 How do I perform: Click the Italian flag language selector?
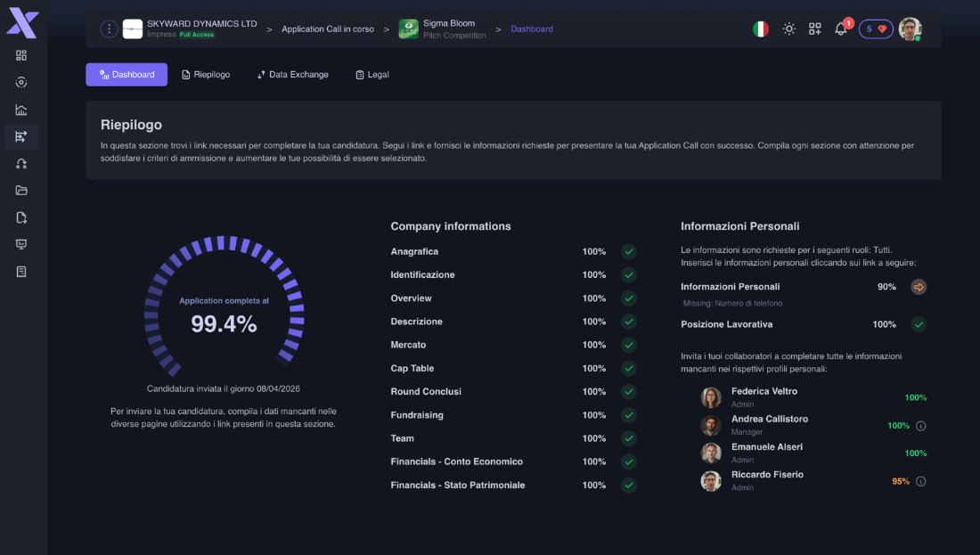point(761,29)
